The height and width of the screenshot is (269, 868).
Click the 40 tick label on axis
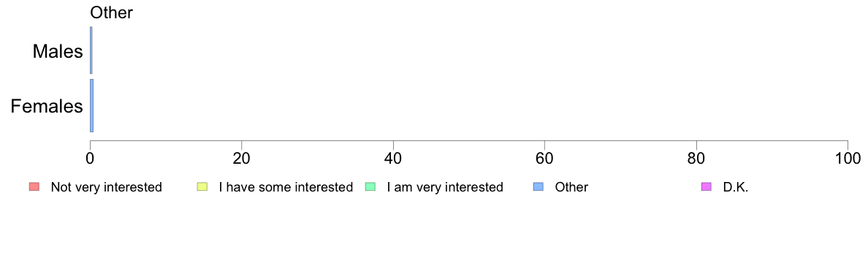(393, 159)
